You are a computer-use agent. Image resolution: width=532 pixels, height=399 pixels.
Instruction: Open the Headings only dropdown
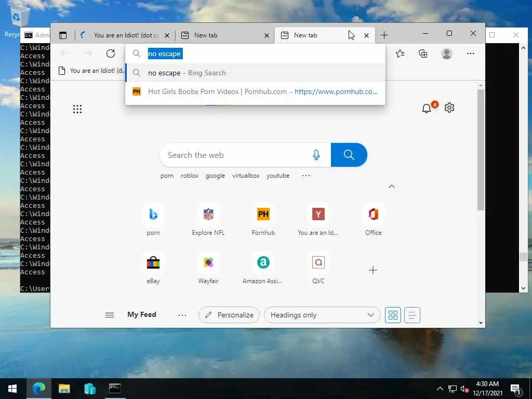coord(322,315)
